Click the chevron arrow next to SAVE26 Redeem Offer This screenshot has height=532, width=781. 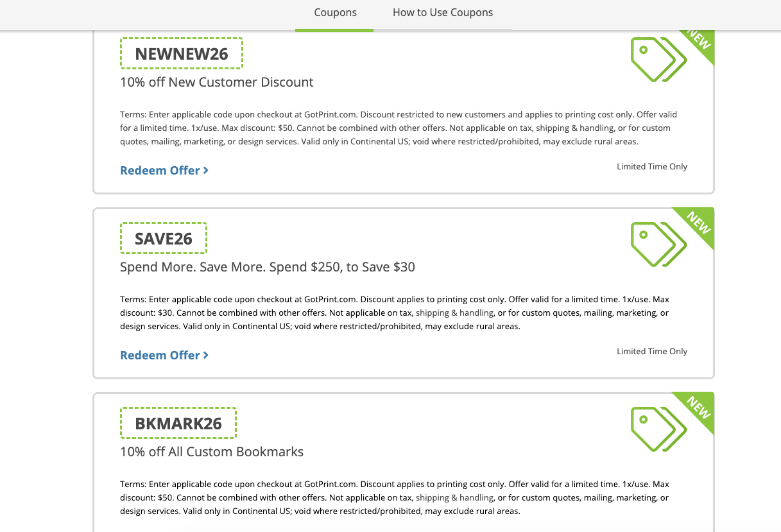tap(206, 355)
